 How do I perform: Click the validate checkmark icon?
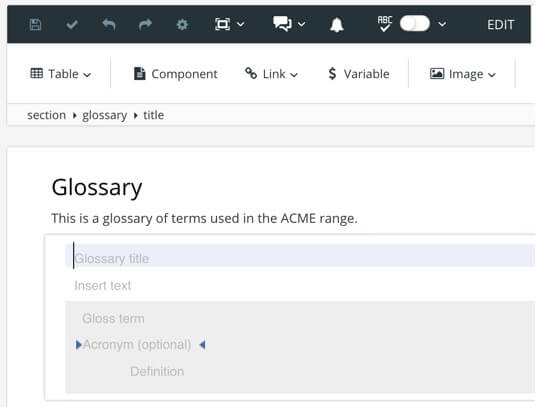click(x=72, y=25)
